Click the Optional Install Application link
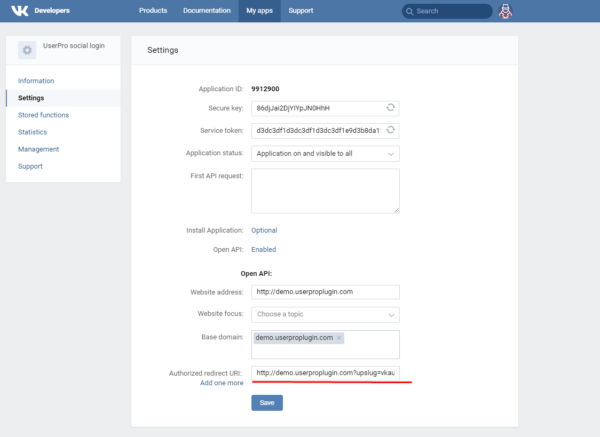The width and height of the screenshot is (600, 437). point(264,230)
